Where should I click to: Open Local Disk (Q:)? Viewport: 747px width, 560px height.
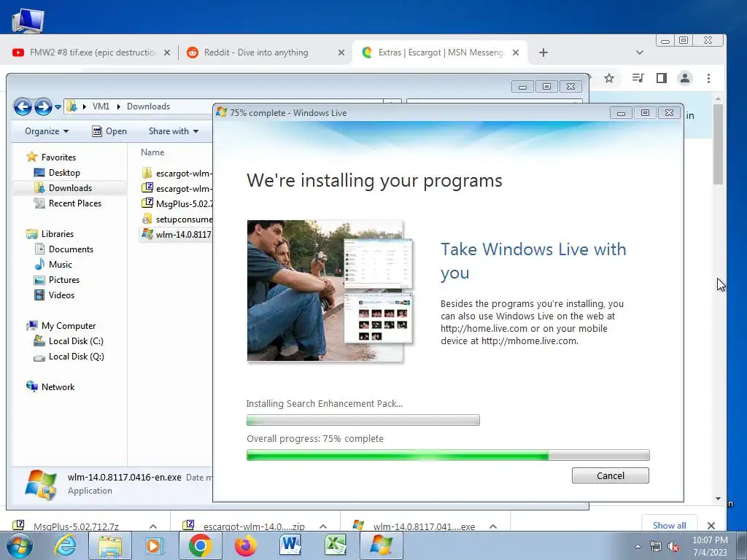pos(76,356)
